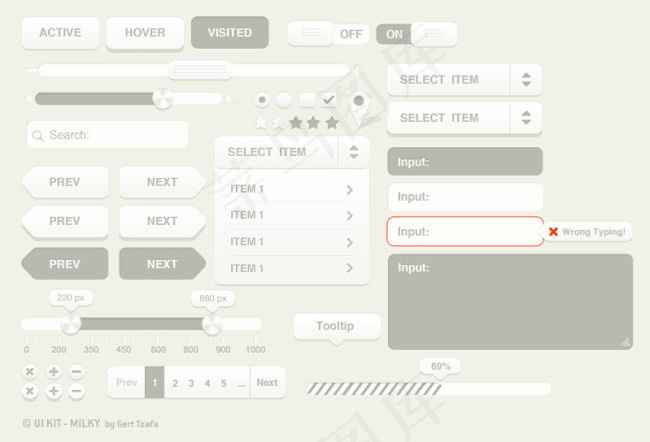Select the third star, the first filled one
The height and width of the screenshot is (442, 650).
(296, 123)
